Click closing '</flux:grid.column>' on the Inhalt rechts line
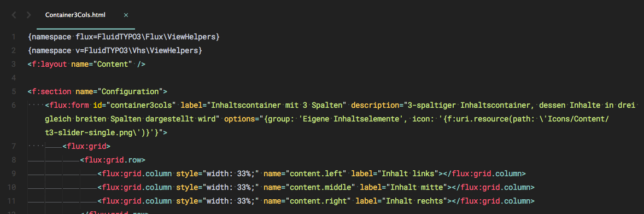The image size is (644, 214). [x=493, y=201]
